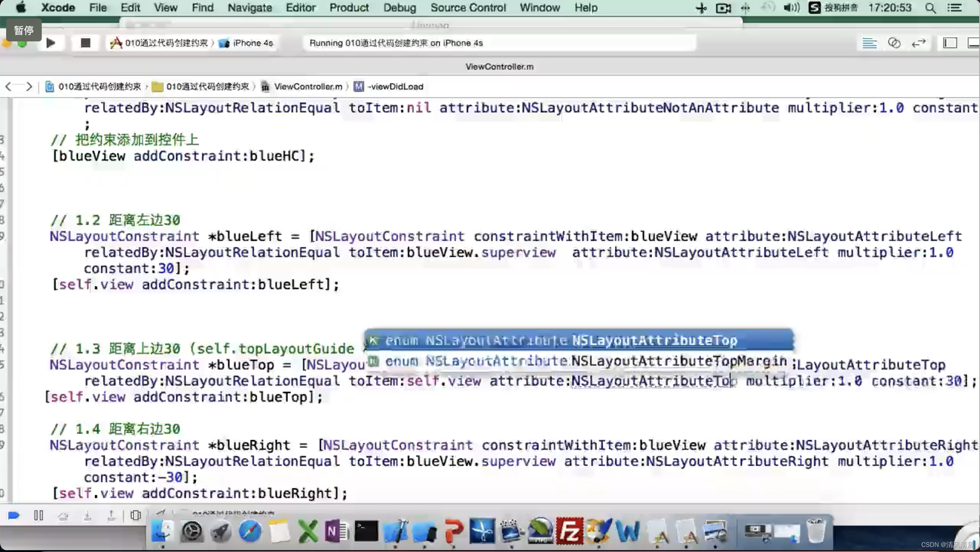This screenshot has width=980, height=552.
Task: Open the Product menu
Action: pos(349,8)
